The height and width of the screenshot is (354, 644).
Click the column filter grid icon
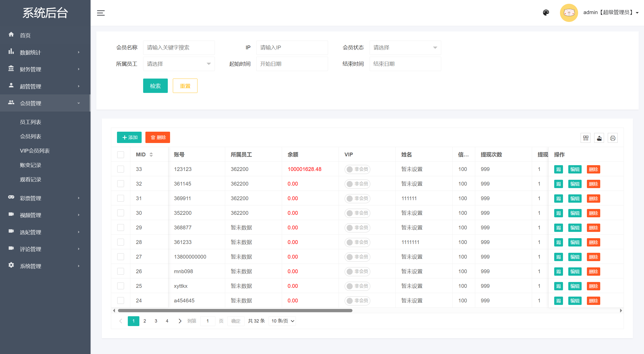pos(586,138)
